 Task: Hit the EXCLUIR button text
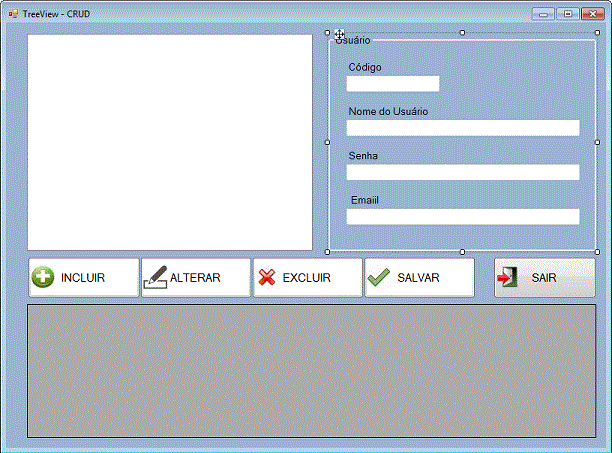[x=306, y=278]
